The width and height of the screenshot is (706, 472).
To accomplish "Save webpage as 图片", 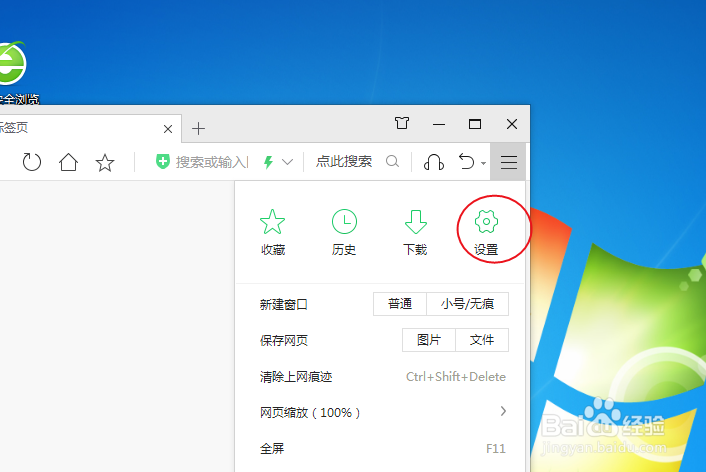I will (x=429, y=340).
